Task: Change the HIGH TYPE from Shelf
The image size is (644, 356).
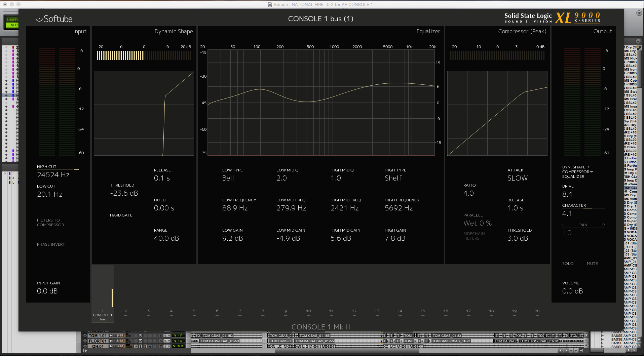Action: (x=393, y=178)
